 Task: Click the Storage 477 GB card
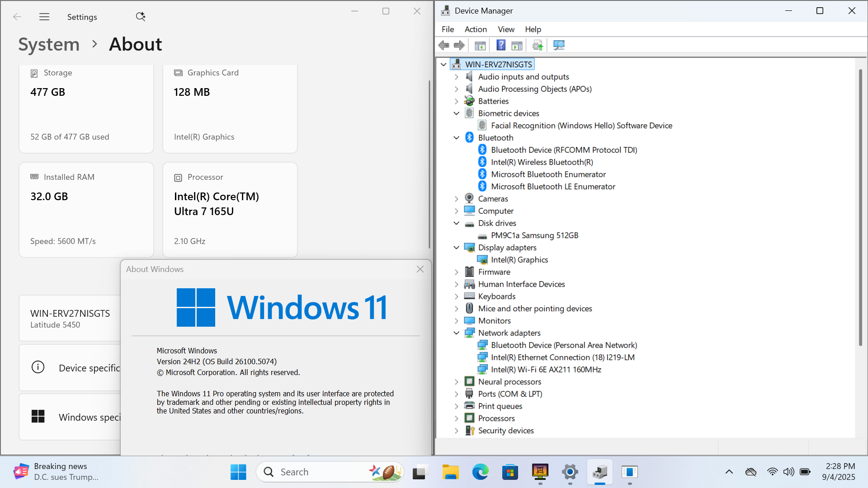(86, 109)
